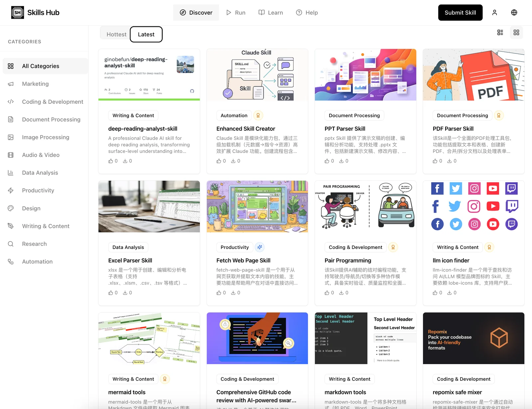
Task: Switch to list view layout
Action: (500, 33)
